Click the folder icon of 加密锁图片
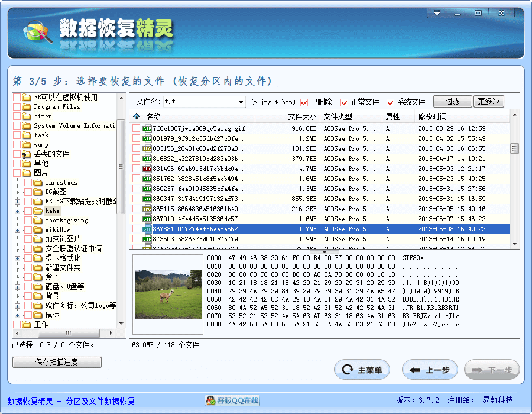The height and width of the screenshot is (414, 532). pyautogui.click(x=38, y=240)
